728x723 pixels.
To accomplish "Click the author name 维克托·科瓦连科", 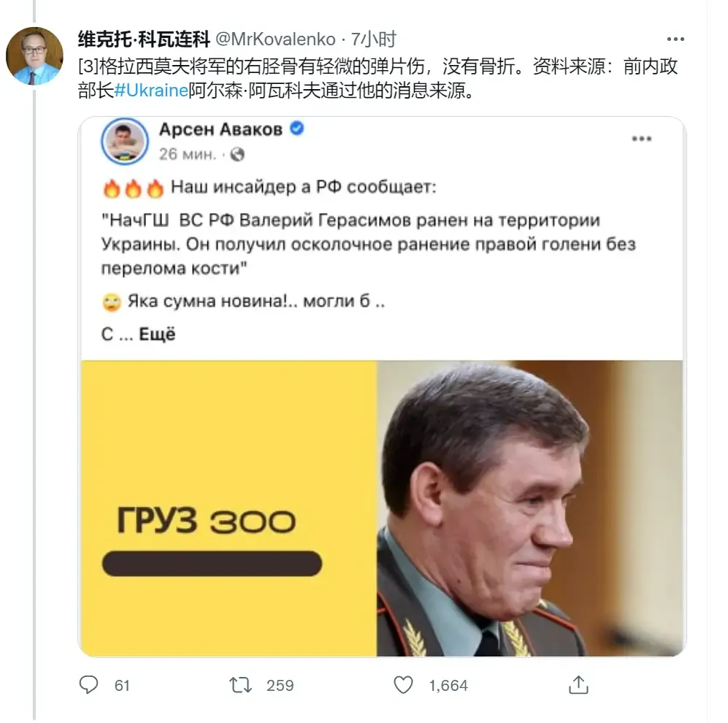I will click(144, 39).
